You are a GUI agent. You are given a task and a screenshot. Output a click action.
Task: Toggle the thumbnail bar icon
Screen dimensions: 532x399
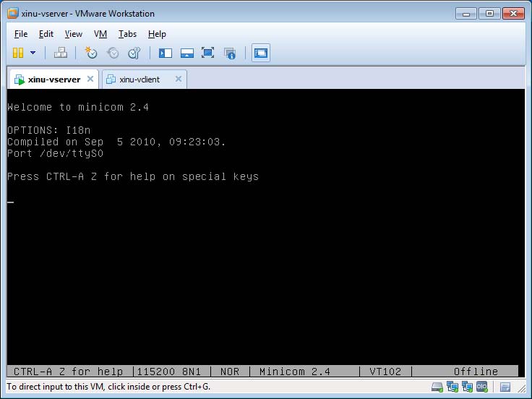(187, 53)
